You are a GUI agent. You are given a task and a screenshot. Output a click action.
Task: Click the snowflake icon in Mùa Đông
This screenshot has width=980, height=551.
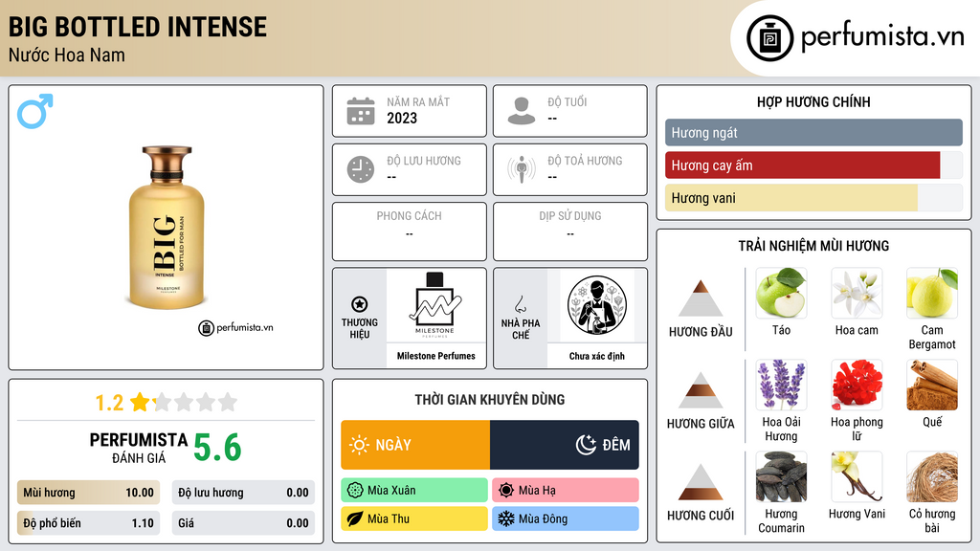(x=506, y=518)
